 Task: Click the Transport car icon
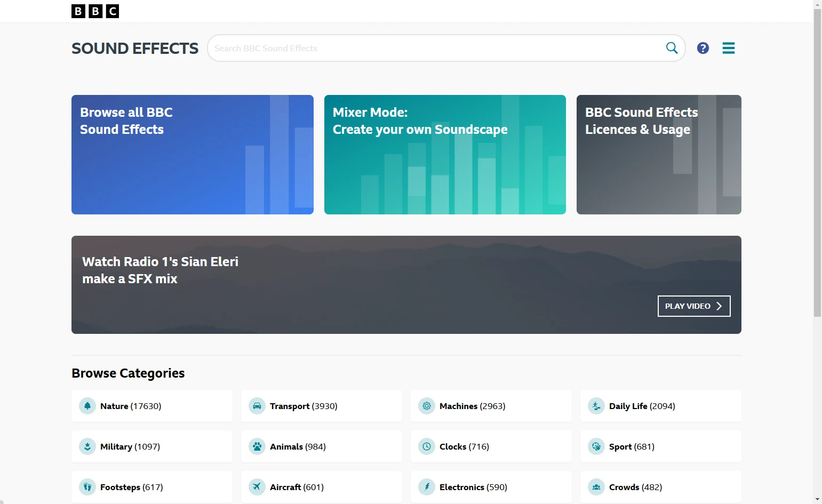click(x=257, y=406)
